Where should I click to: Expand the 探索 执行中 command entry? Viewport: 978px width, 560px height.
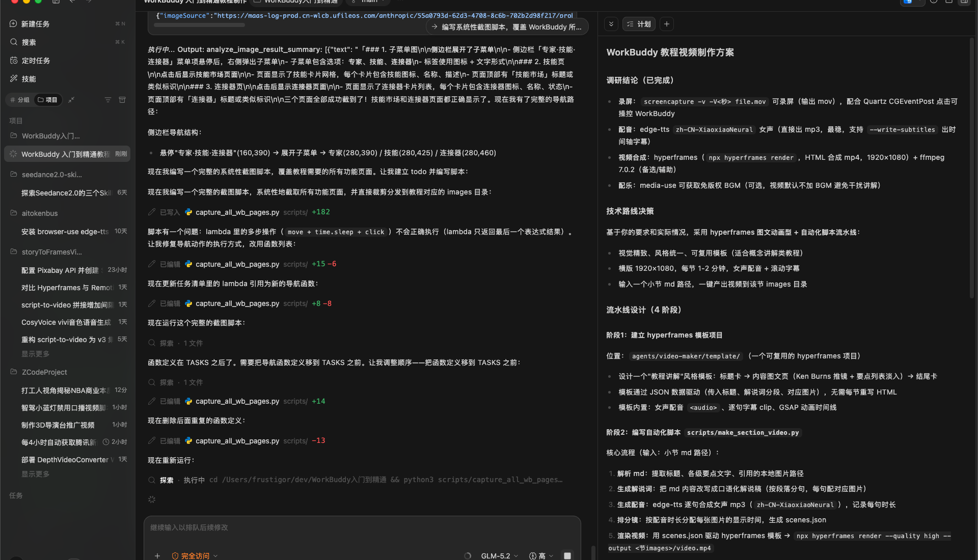click(355, 480)
